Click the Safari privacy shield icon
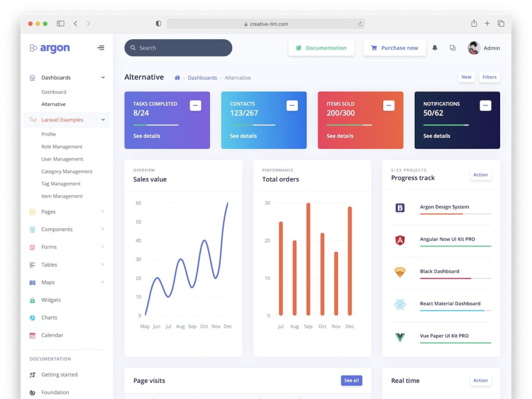This screenshot has height=399, width=532. 158,23
